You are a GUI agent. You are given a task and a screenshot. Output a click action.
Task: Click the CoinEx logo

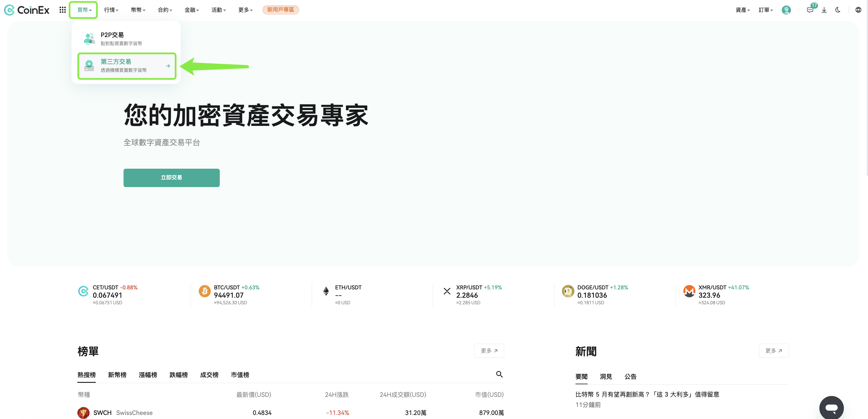27,10
